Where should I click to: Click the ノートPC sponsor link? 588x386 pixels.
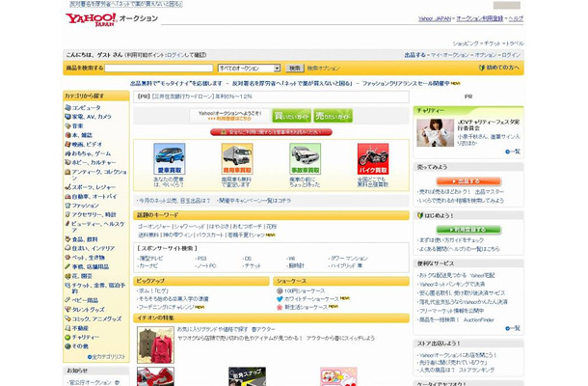pyautogui.click(x=206, y=265)
